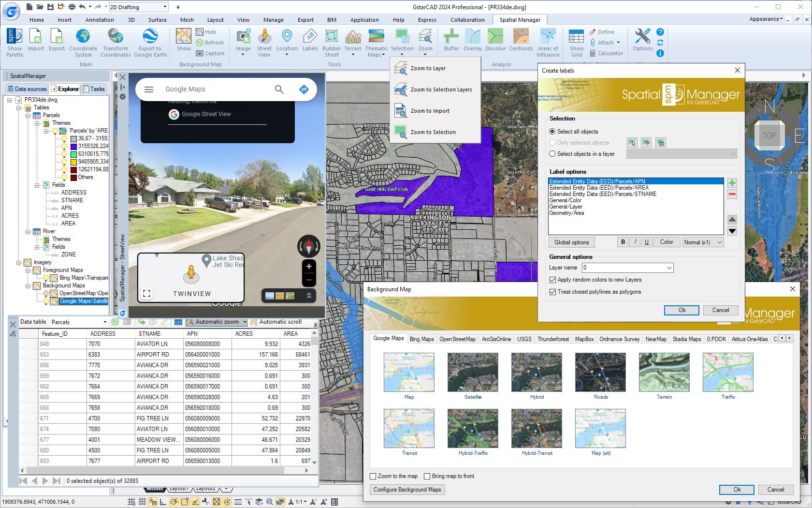The image size is (812, 508).
Task: Open the Attach dropdown arrow
Action: [618, 43]
